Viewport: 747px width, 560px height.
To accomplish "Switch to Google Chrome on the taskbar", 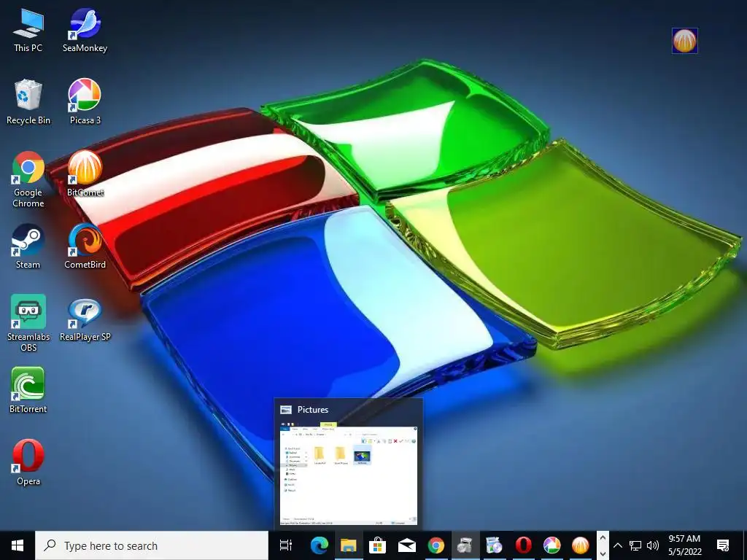I will pyautogui.click(x=436, y=545).
